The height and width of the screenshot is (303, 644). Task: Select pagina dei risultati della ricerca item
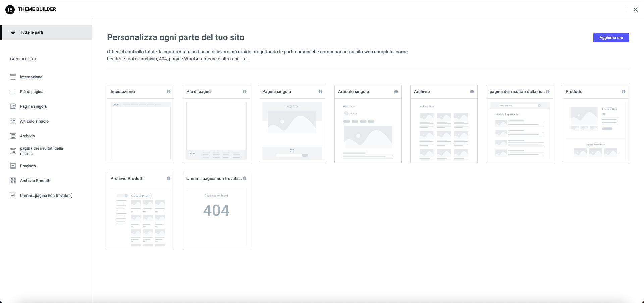coord(41,151)
